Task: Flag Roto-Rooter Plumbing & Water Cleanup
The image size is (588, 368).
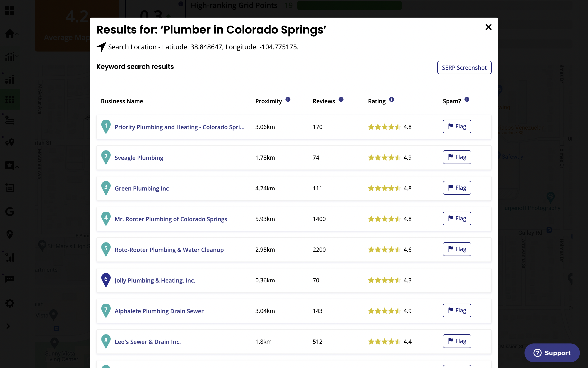Action: pos(457,249)
